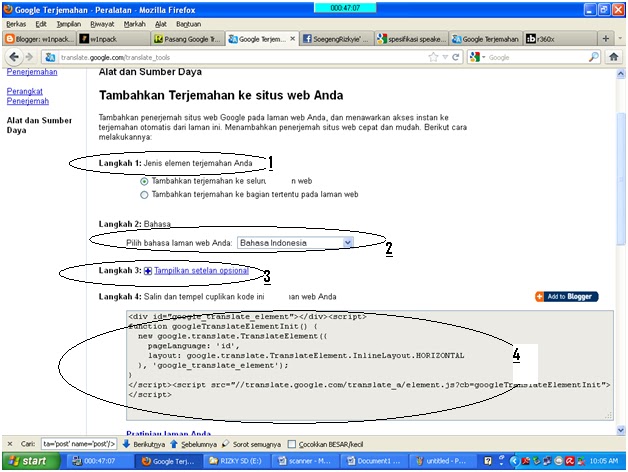Select translate whole web page radio
The height and width of the screenshot is (472, 628).
[144, 181]
